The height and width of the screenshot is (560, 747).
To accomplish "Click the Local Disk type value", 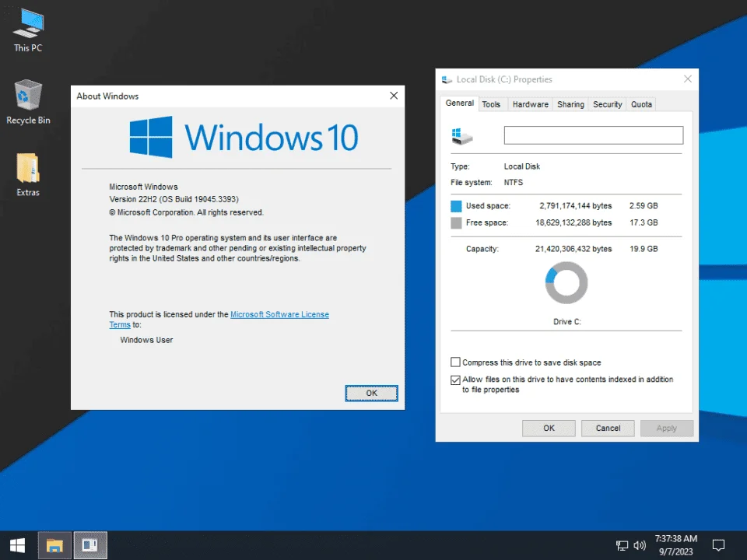I will 521,166.
